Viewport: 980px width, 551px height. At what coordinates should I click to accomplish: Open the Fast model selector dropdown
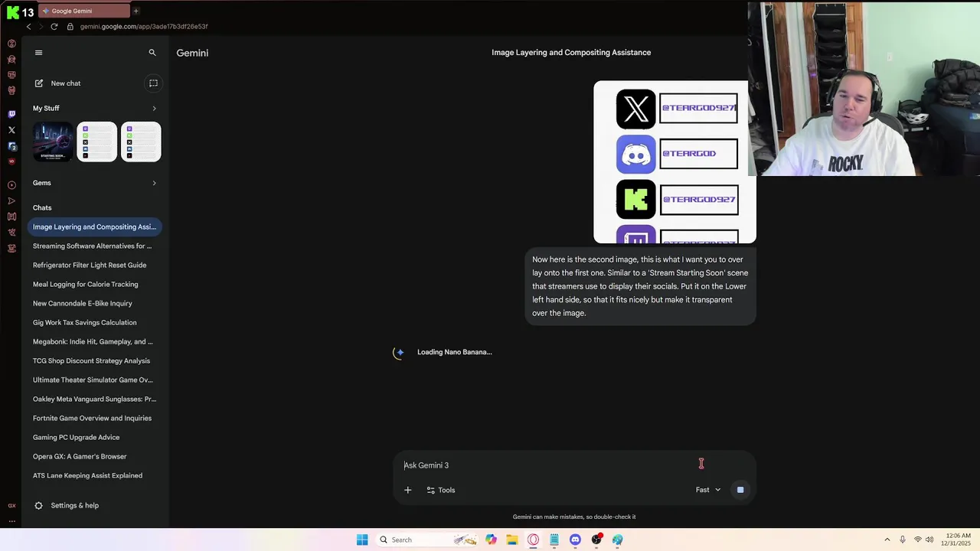[708, 490]
